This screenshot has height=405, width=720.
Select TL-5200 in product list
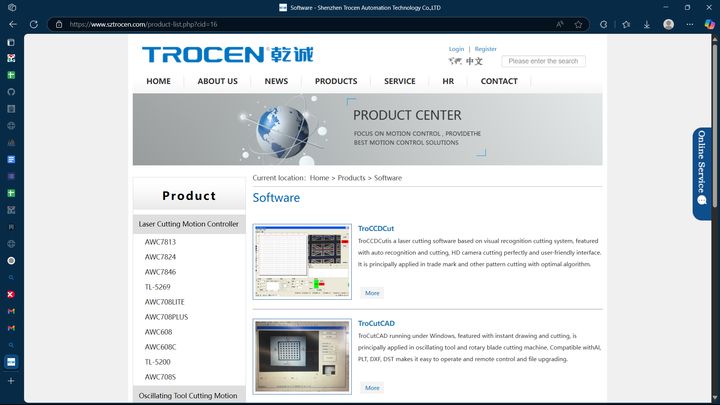158,362
